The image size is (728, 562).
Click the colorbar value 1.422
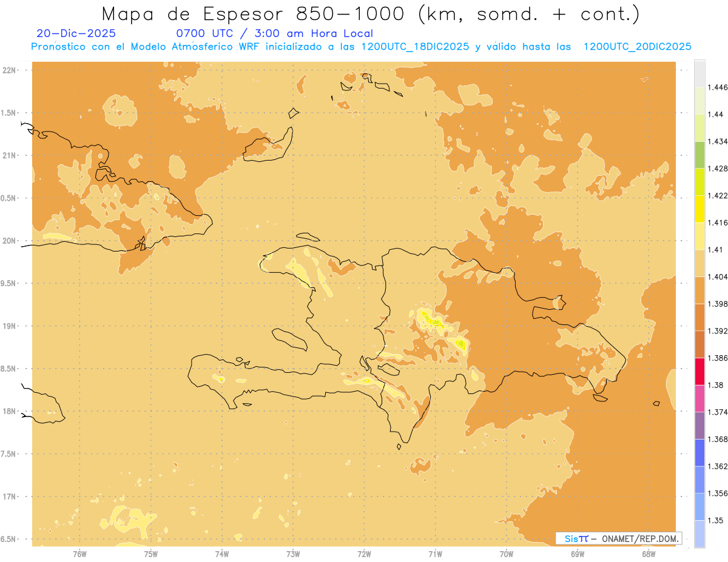718,195
